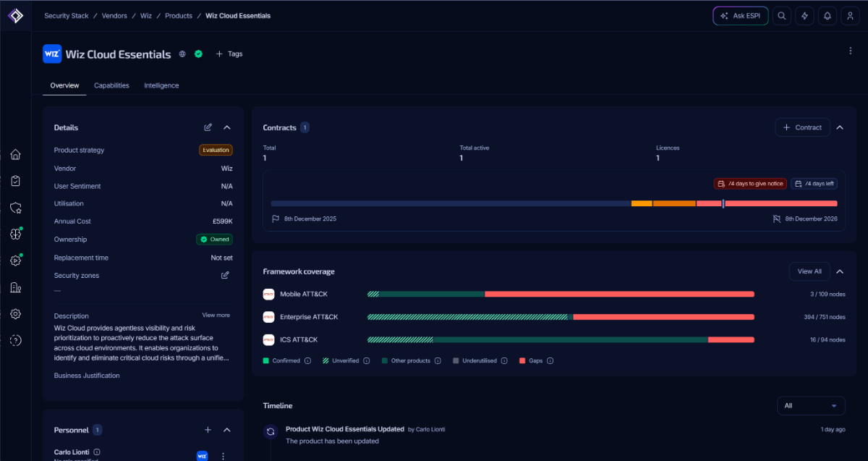Click the contract timeline progress bar
Screen dimensions: 868x461
[x=554, y=203]
